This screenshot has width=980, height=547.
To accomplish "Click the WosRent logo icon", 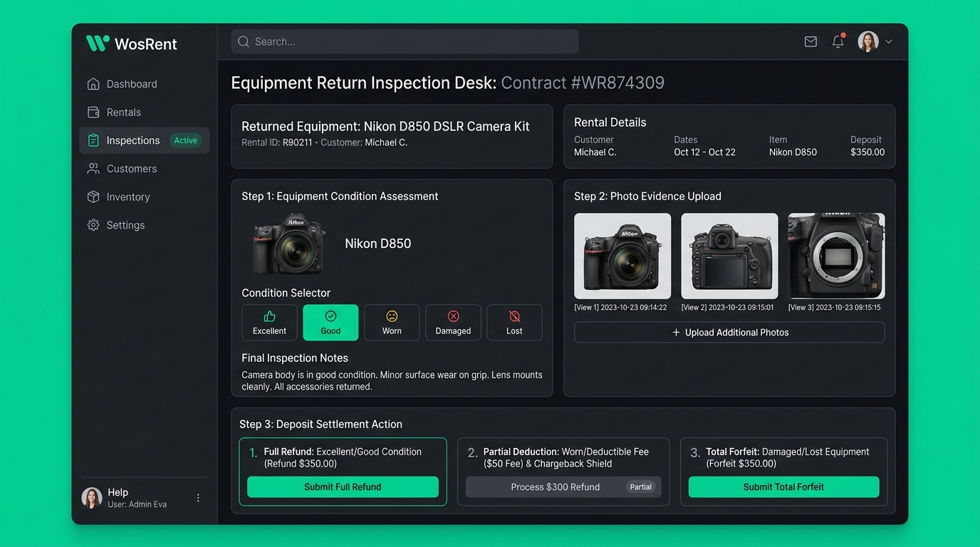I will pyautogui.click(x=98, y=43).
